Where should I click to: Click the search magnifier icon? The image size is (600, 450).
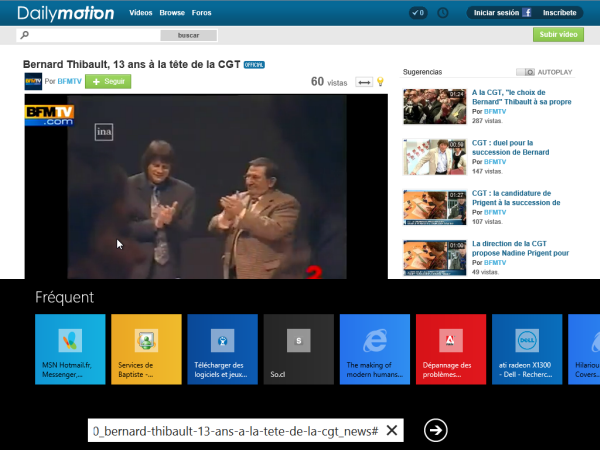(24, 35)
